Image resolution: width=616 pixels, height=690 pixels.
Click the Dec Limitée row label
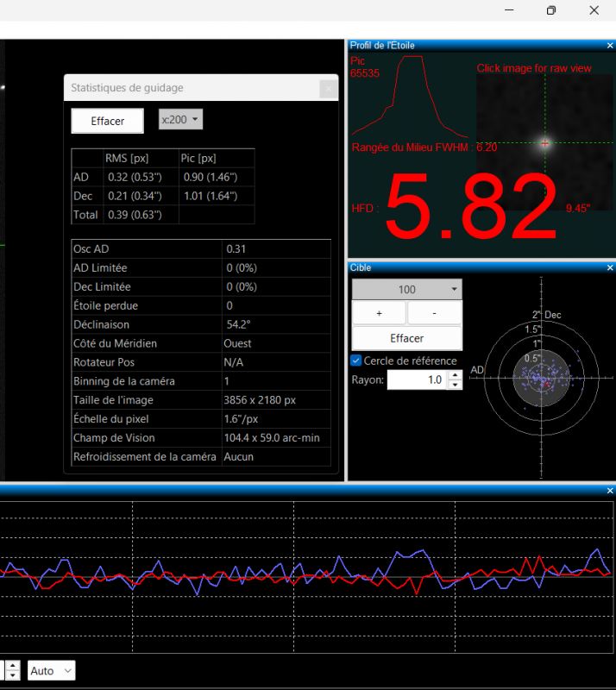point(102,287)
